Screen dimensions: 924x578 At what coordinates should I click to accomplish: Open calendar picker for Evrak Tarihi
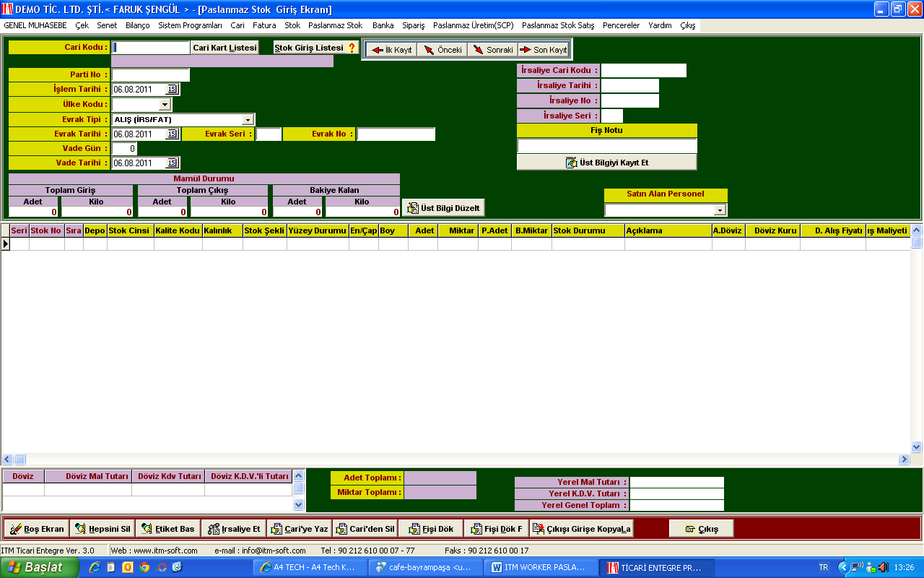pyautogui.click(x=172, y=134)
